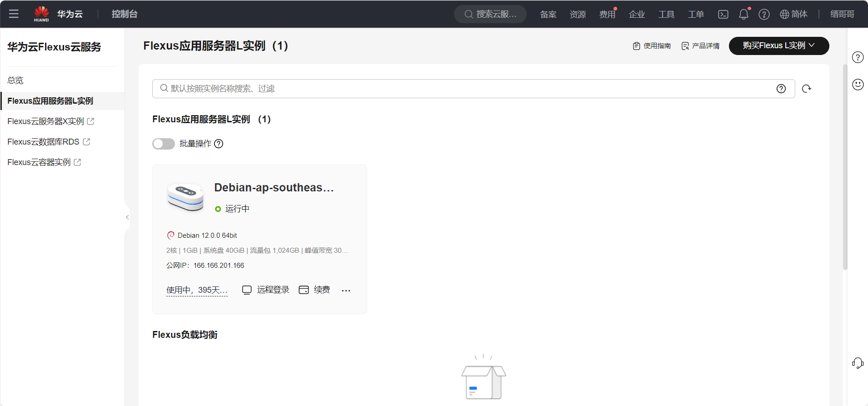
Task: Open the notifications bell
Action: point(743,14)
